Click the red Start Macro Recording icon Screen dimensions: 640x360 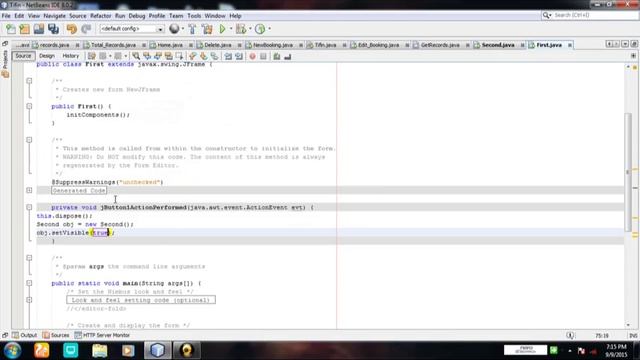[252, 56]
